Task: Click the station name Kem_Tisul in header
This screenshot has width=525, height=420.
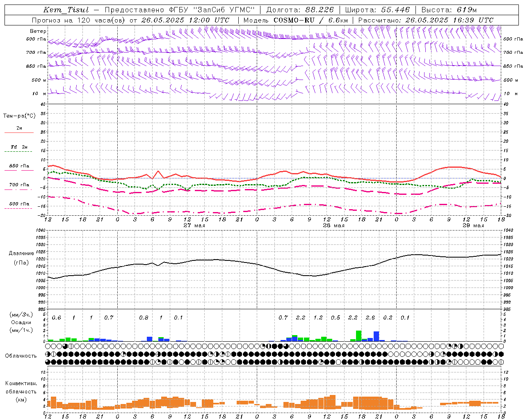Action: pos(66,10)
